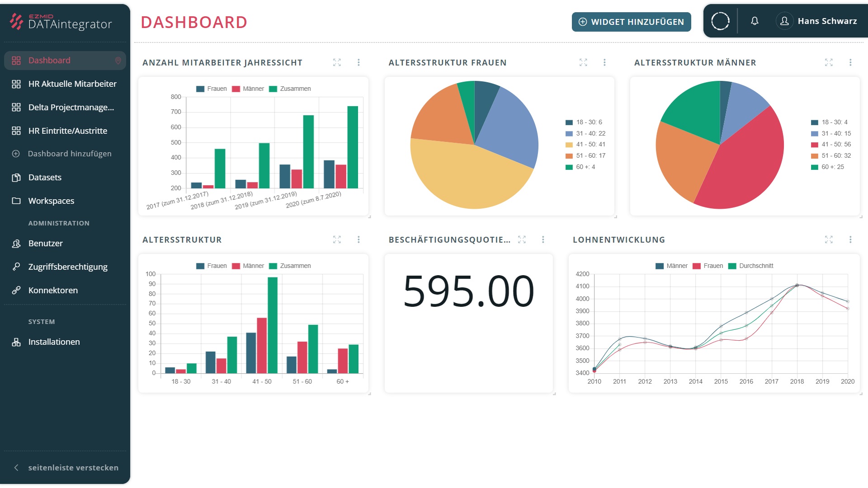Click the pin icon on Dashboard item
The height and width of the screenshot is (488, 868).
(x=118, y=61)
